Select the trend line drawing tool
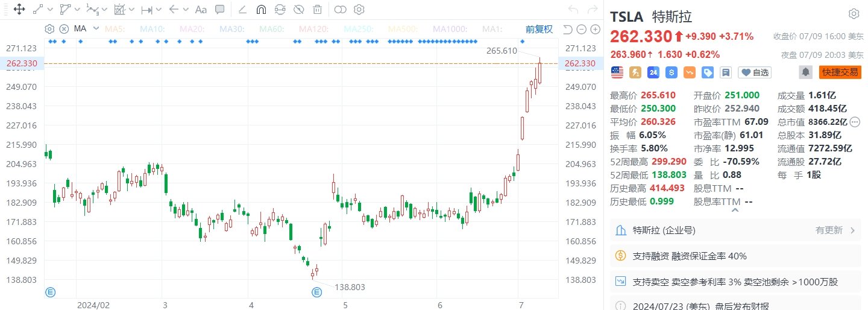Screen dimensions: 868x310 38,9
